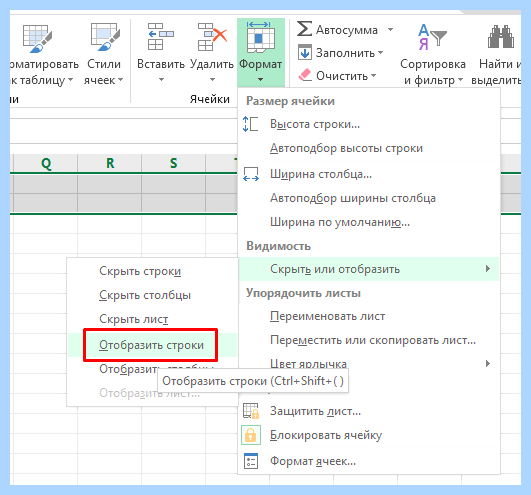Screen dimensions: 531x495
Task: Click the Очистить button label
Action: [342, 76]
